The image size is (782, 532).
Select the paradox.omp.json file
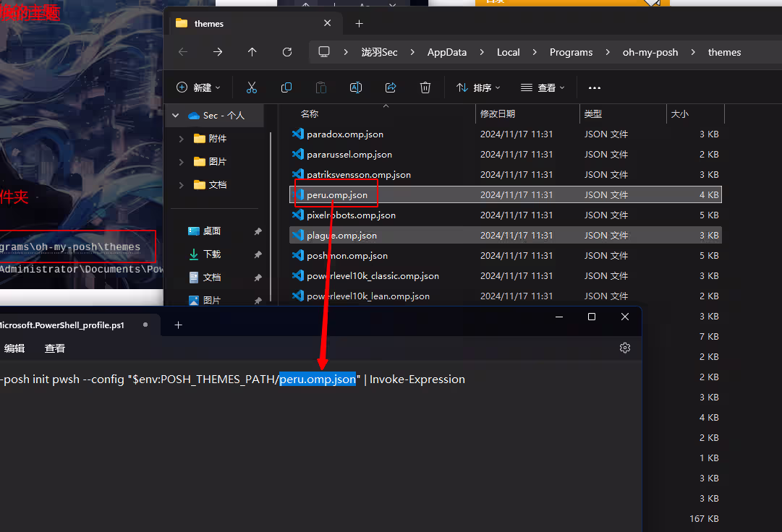point(345,134)
